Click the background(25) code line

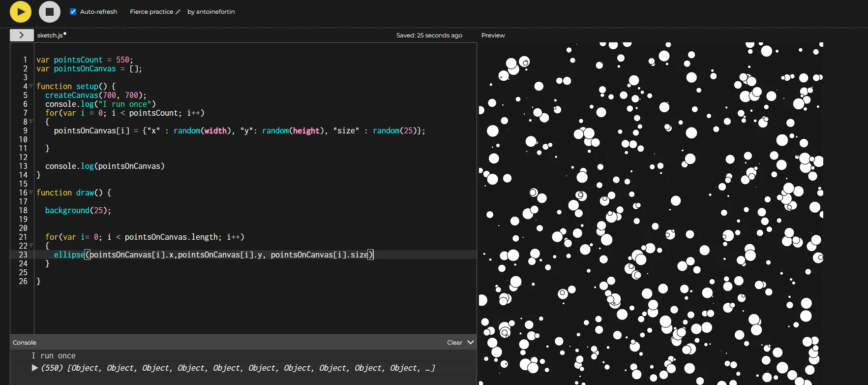[78, 210]
